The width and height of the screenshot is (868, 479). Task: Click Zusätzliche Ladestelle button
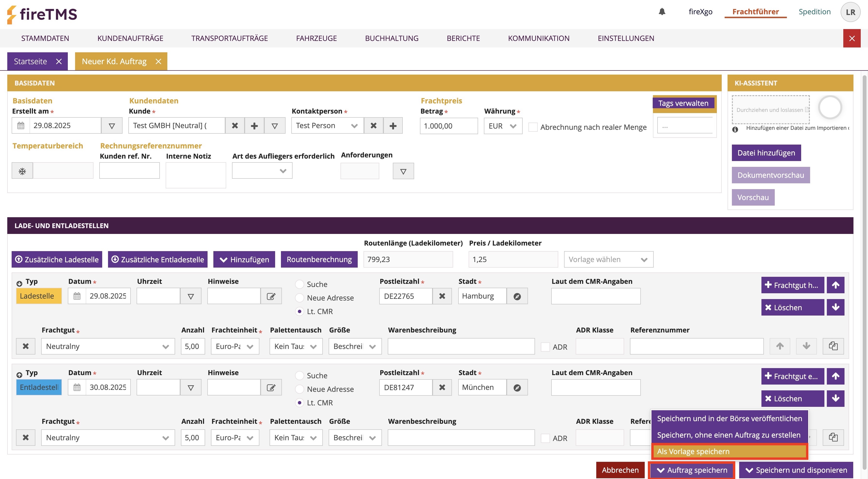tap(57, 259)
